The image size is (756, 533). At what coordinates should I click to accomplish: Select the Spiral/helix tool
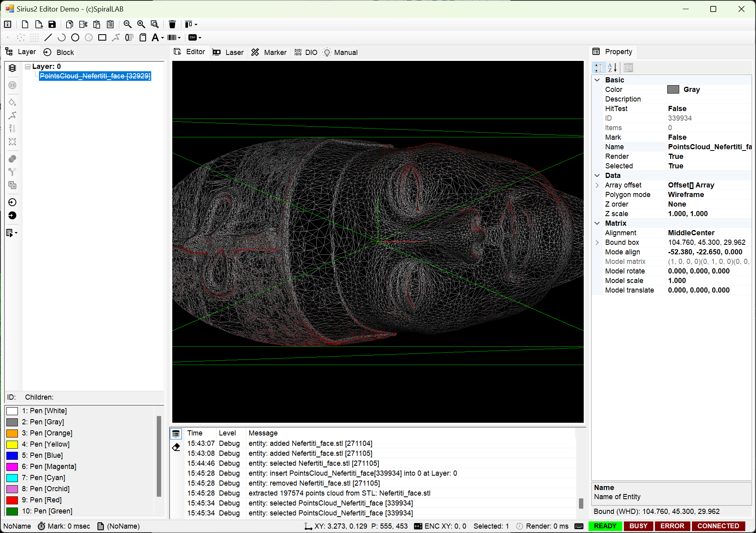(x=129, y=37)
